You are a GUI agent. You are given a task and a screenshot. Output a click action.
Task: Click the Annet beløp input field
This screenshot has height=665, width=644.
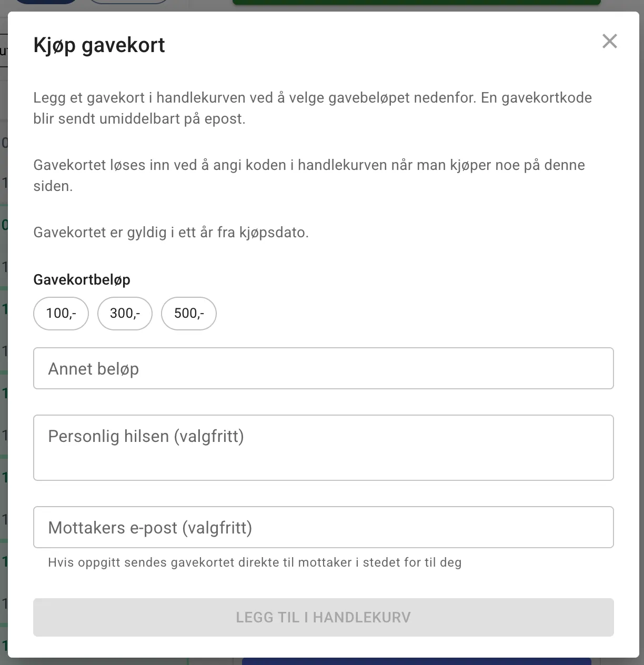click(323, 368)
